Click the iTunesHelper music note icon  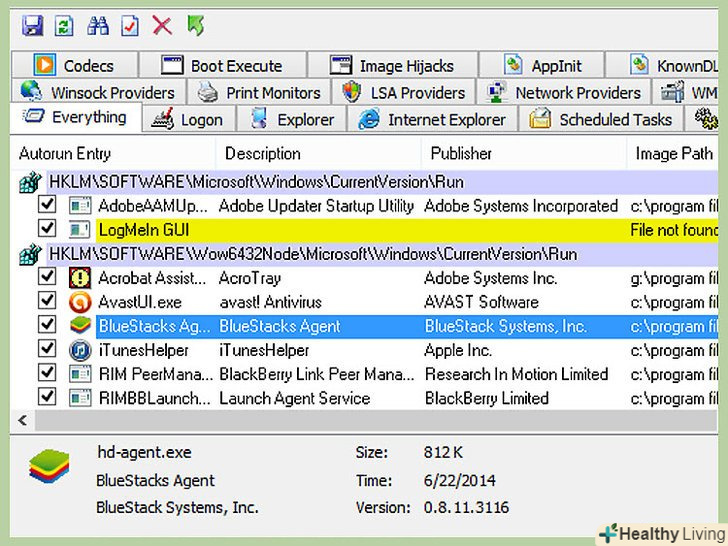(x=80, y=350)
